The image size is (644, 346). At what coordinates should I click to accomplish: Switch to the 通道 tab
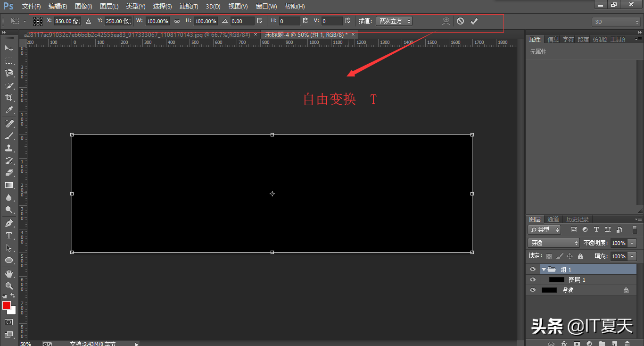coord(553,219)
